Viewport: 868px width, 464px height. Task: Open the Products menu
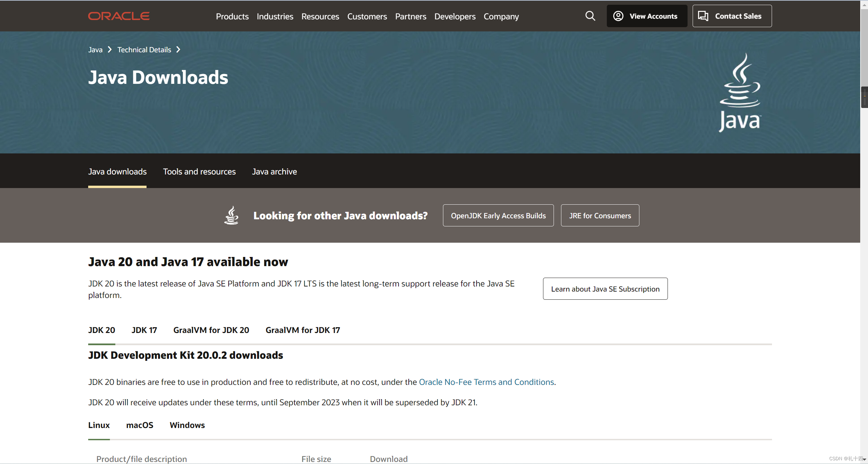[232, 16]
